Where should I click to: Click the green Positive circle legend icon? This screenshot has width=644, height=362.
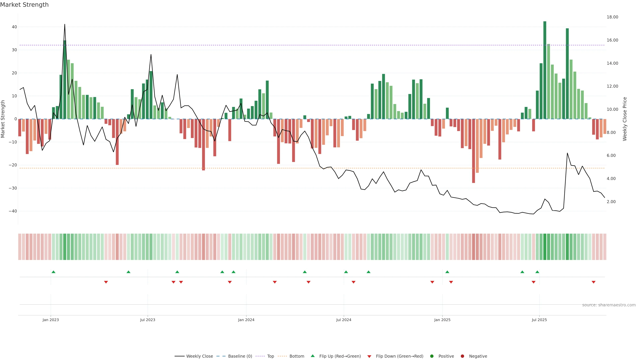432,356
